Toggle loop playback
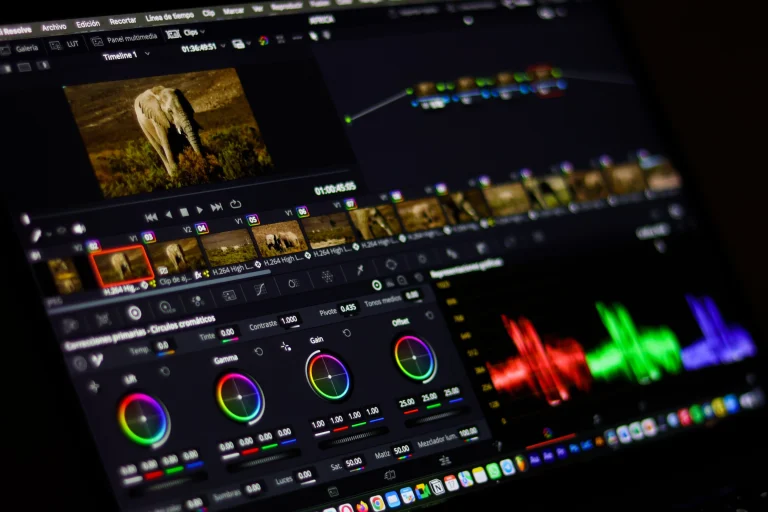768x512 pixels. [x=236, y=204]
